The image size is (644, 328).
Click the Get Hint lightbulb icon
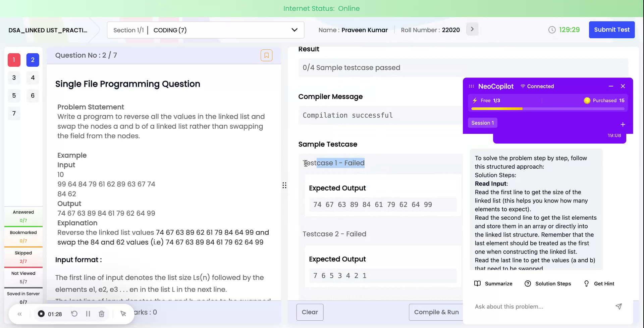586,283
